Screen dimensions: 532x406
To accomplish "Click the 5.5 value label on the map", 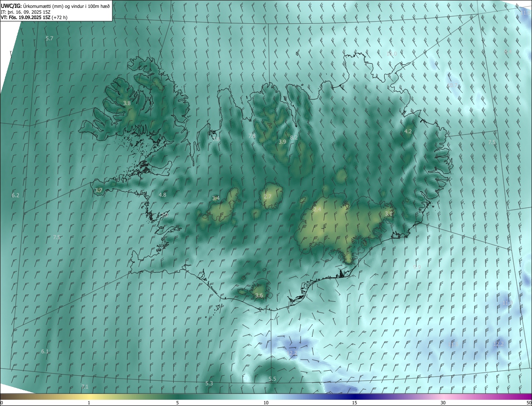I will (x=272, y=379).
